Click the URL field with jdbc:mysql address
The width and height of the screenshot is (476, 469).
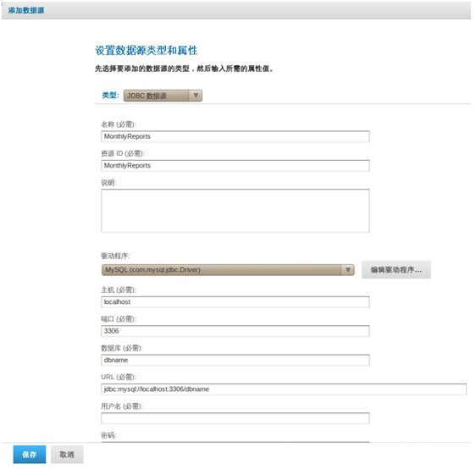[x=284, y=389]
